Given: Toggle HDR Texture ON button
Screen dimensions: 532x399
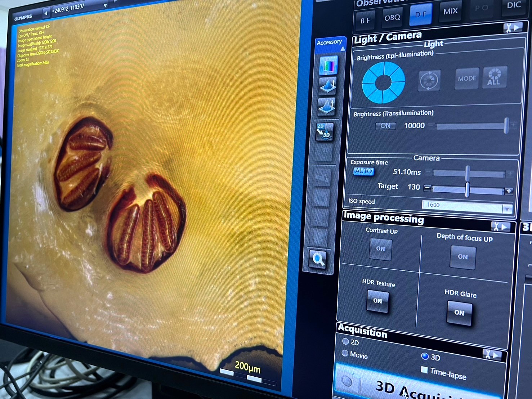Looking at the screenshot, I should click(377, 301).
